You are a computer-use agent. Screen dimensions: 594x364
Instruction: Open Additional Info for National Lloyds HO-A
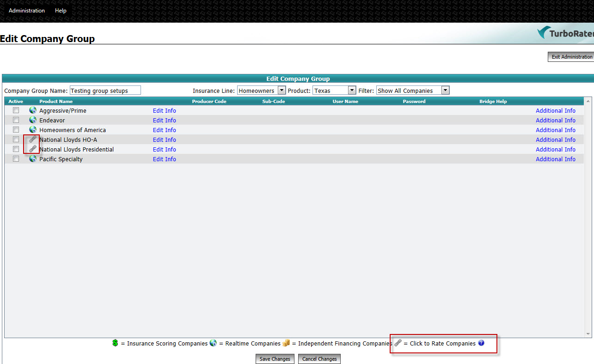pos(556,140)
